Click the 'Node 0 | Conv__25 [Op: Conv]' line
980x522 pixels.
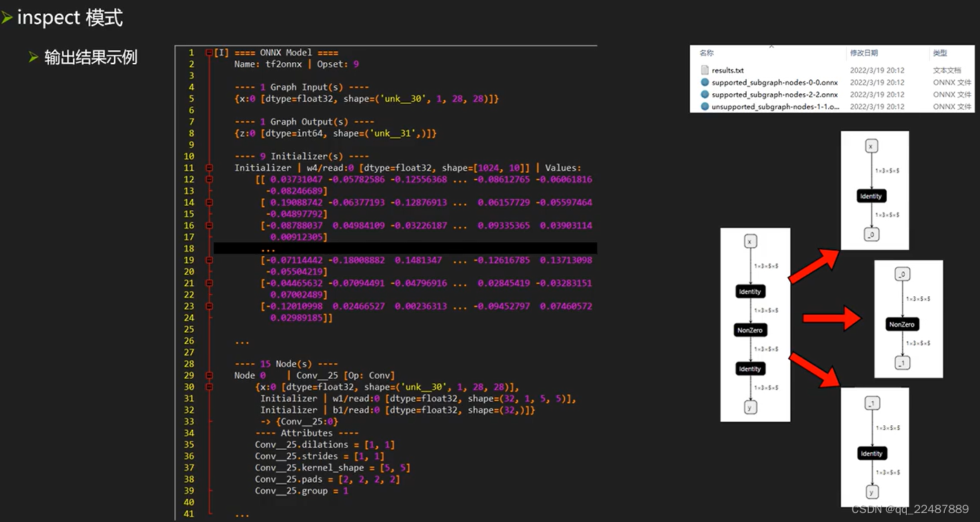[315, 375]
